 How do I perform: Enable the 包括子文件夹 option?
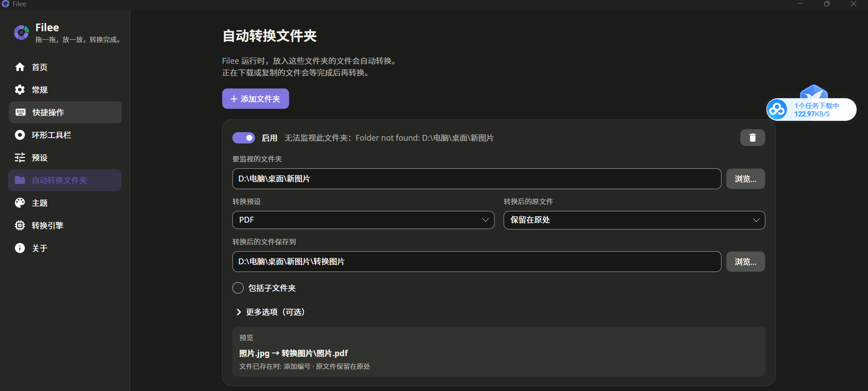(238, 288)
